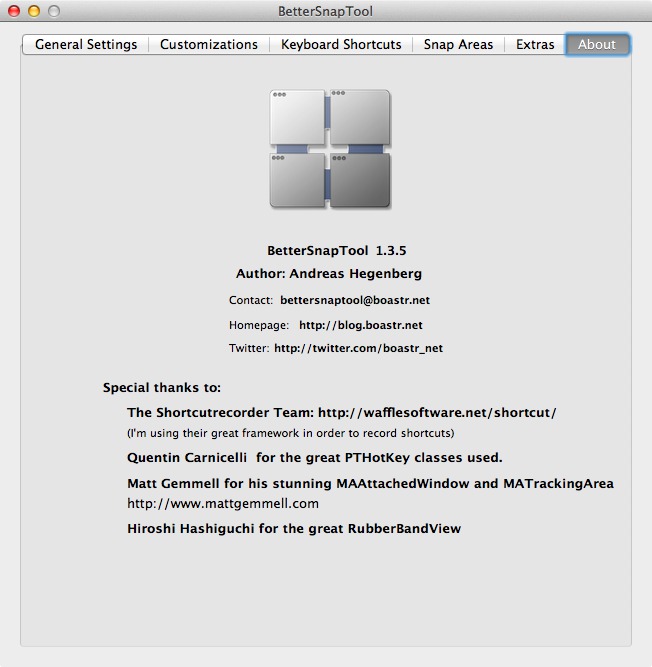This screenshot has width=652, height=667.
Task: Click the BetterSnapTool four-window app logo
Action: coord(330,149)
